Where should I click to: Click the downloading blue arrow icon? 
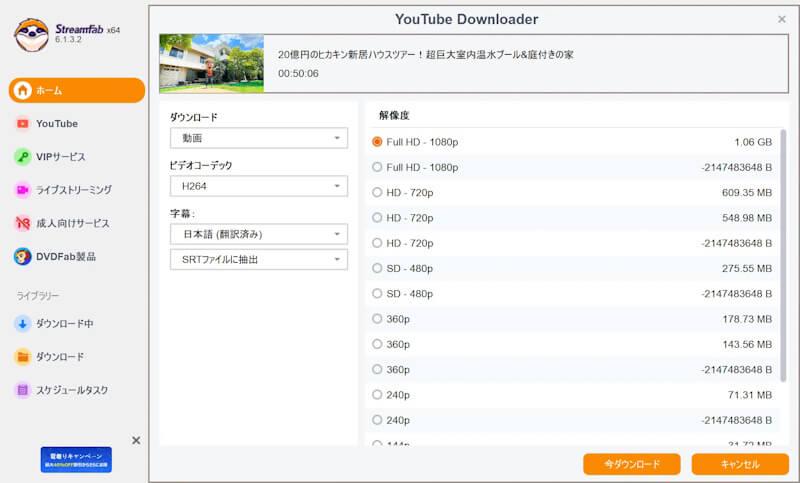click(22, 323)
